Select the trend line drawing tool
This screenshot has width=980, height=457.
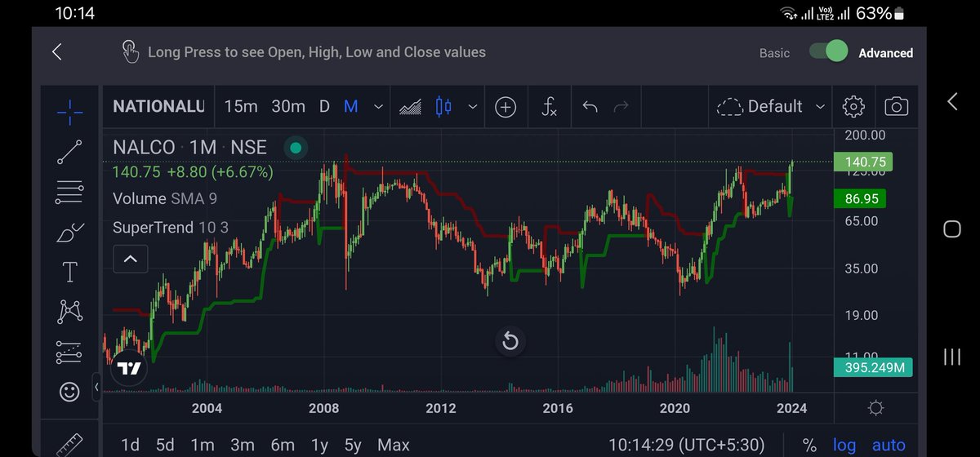pyautogui.click(x=69, y=153)
